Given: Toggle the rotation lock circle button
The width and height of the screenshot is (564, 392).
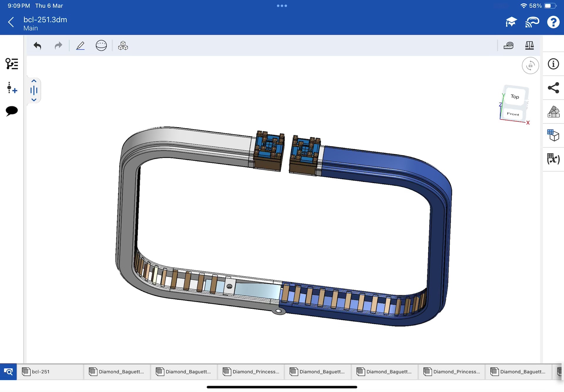Looking at the screenshot, I should pos(530,66).
